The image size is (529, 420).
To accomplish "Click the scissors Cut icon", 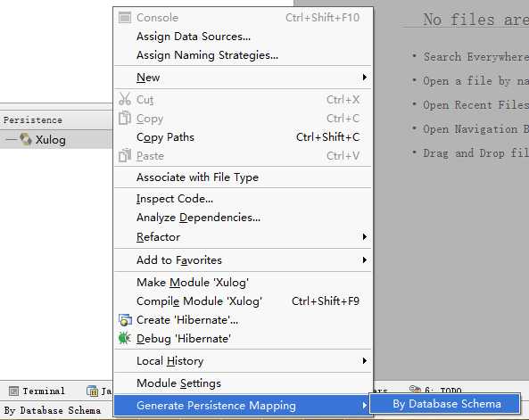I will [125, 100].
